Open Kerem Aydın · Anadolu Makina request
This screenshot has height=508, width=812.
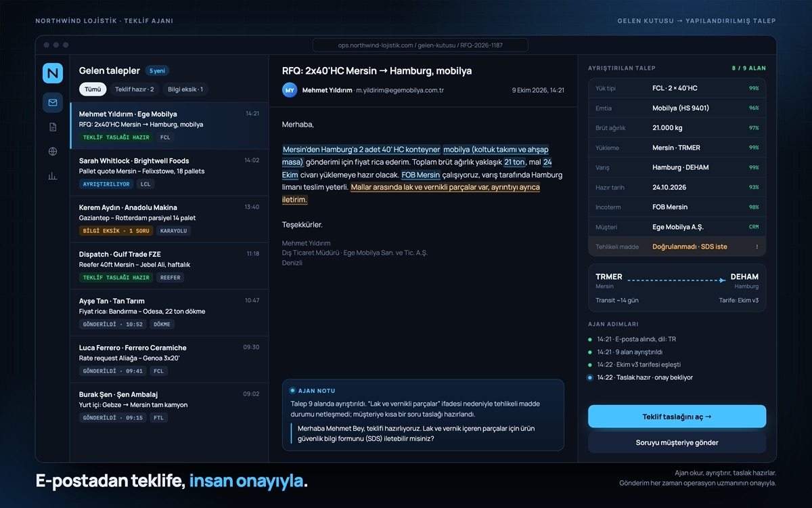169,219
